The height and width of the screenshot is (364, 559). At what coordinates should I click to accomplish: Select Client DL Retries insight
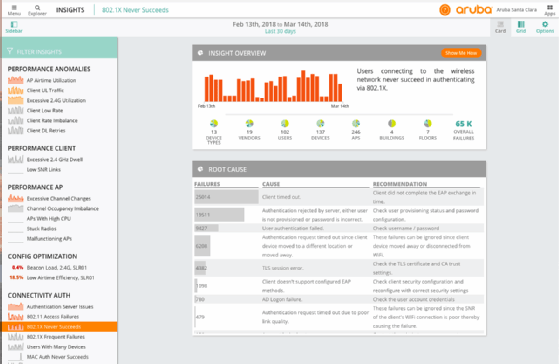(x=46, y=130)
